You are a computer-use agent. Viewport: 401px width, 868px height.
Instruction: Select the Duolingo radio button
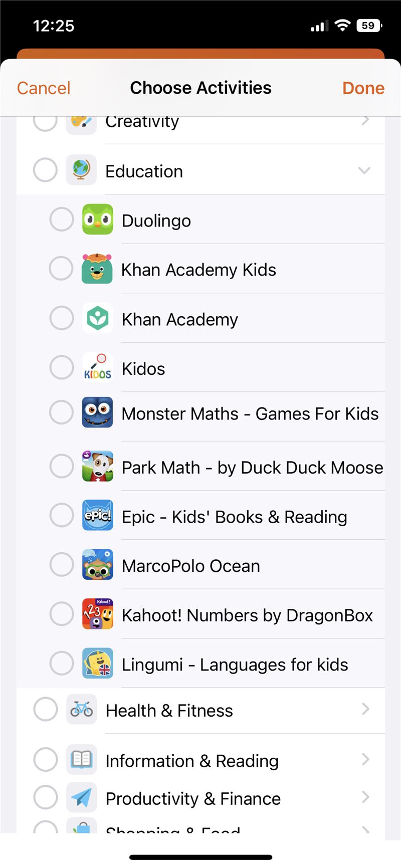(x=62, y=220)
